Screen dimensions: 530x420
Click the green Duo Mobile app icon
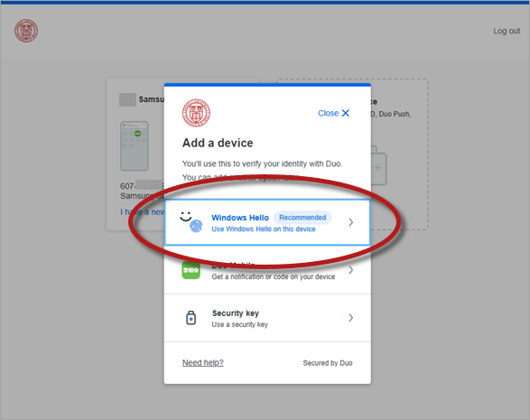click(191, 270)
